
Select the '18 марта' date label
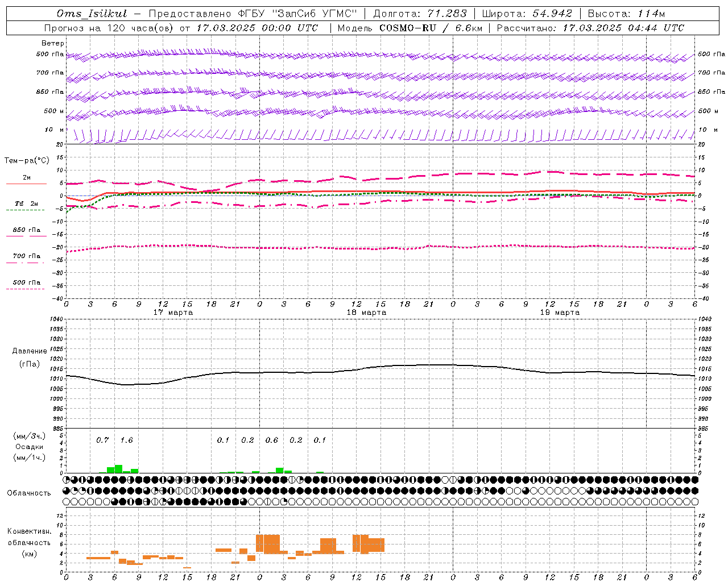tap(367, 313)
